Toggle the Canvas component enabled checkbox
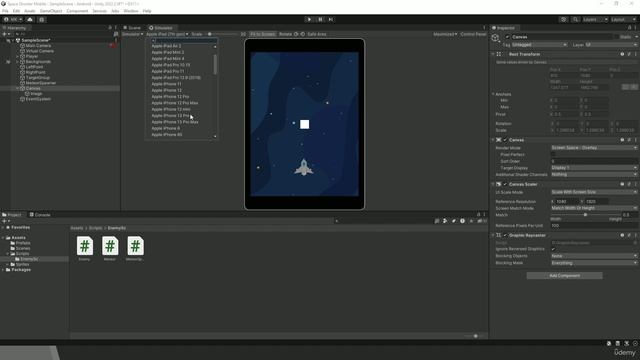The image size is (640, 360). [505, 140]
